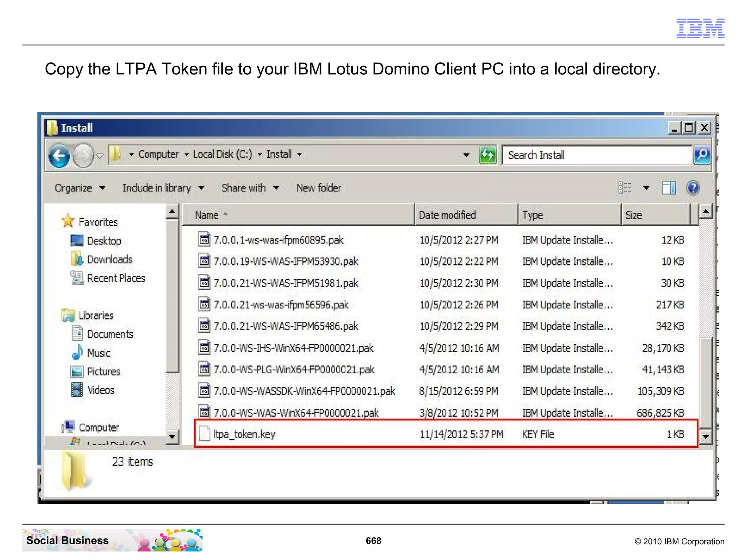Click the search magnifier icon
747x560 pixels.
(702, 155)
